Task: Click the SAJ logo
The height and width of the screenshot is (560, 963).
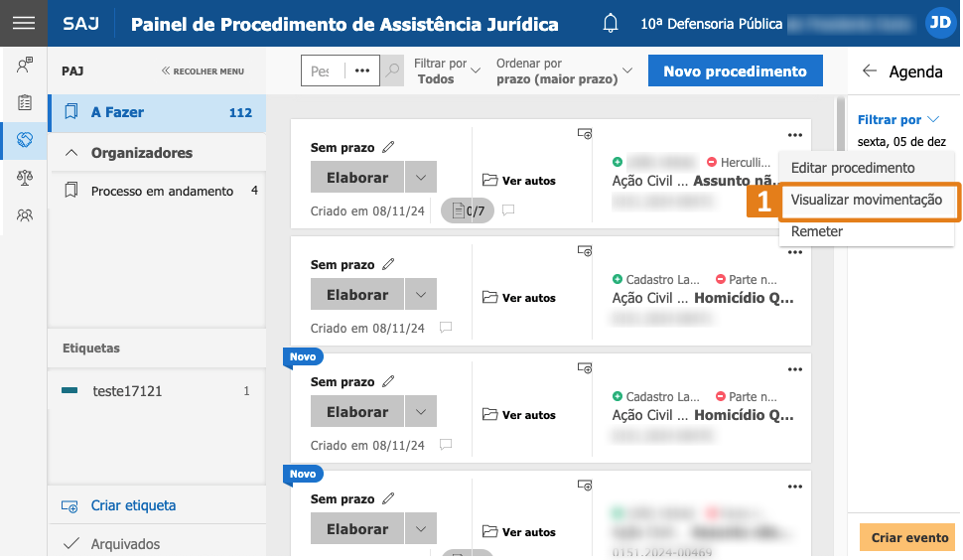Action: point(80,24)
